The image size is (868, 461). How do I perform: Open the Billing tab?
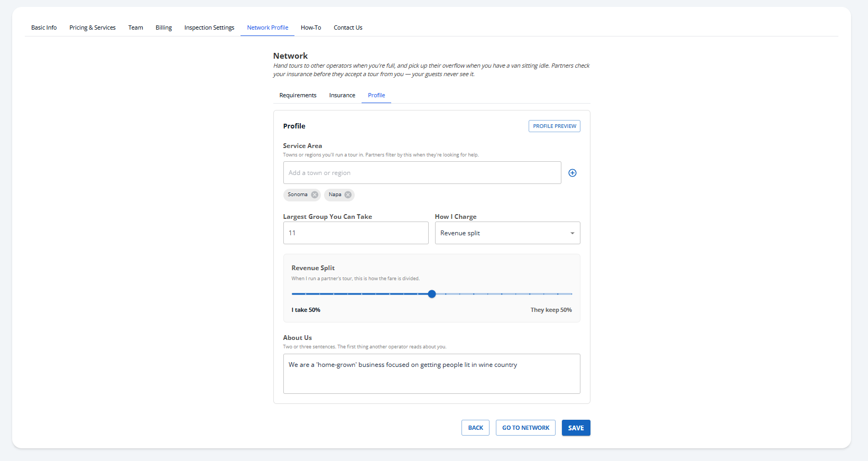click(164, 27)
